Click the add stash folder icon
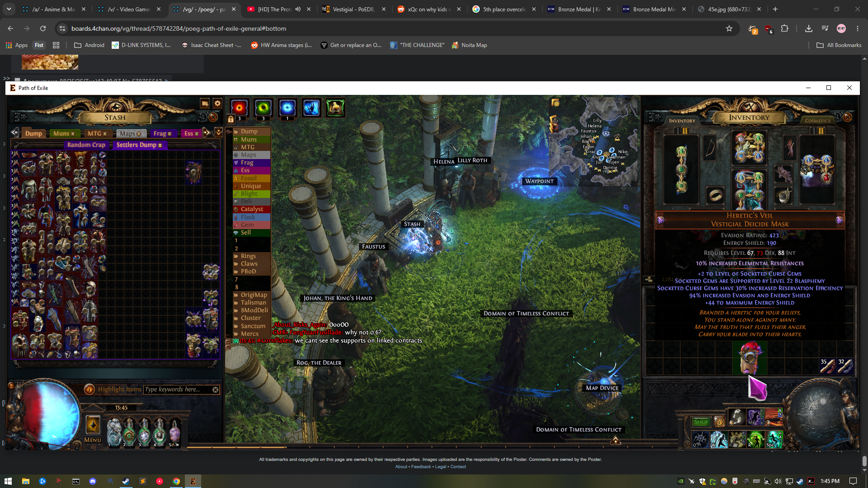This screenshot has height=488, width=868. coord(205,103)
